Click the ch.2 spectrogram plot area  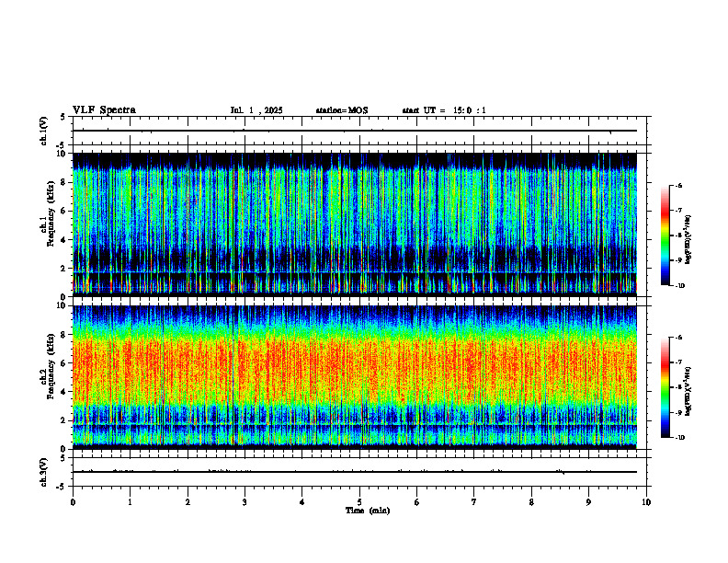pos(359,377)
